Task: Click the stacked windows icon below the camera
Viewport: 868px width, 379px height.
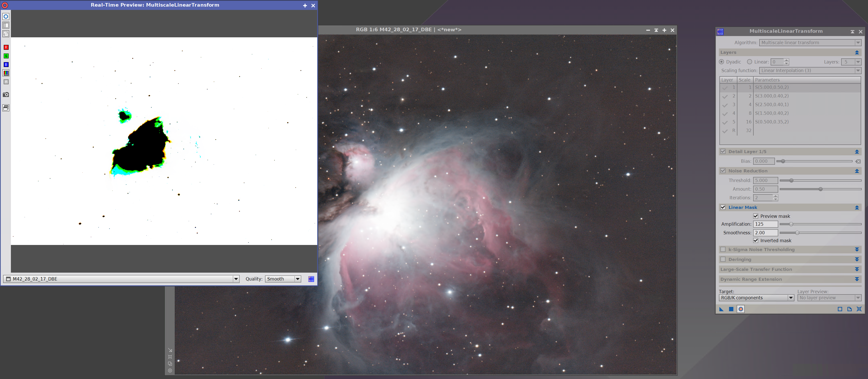Action: coord(6,108)
